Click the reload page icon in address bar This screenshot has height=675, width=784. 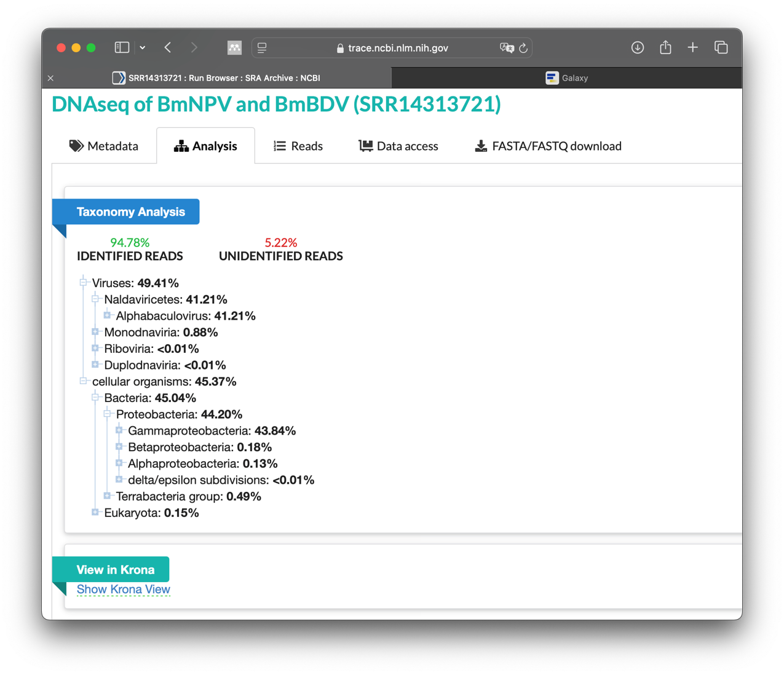(523, 48)
